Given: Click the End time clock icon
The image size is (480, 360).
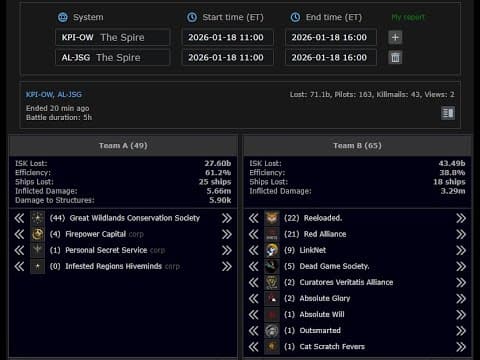Looking at the screenshot, I should coord(295,17).
